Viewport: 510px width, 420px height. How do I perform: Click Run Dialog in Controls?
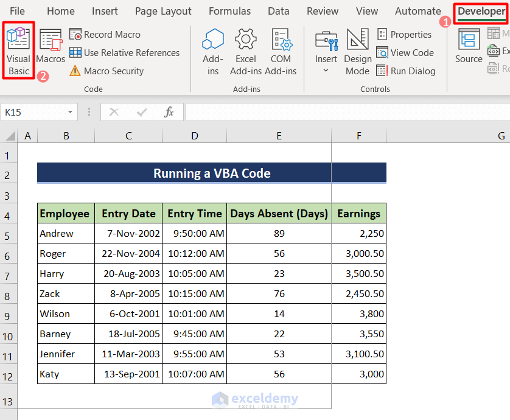[406, 71]
